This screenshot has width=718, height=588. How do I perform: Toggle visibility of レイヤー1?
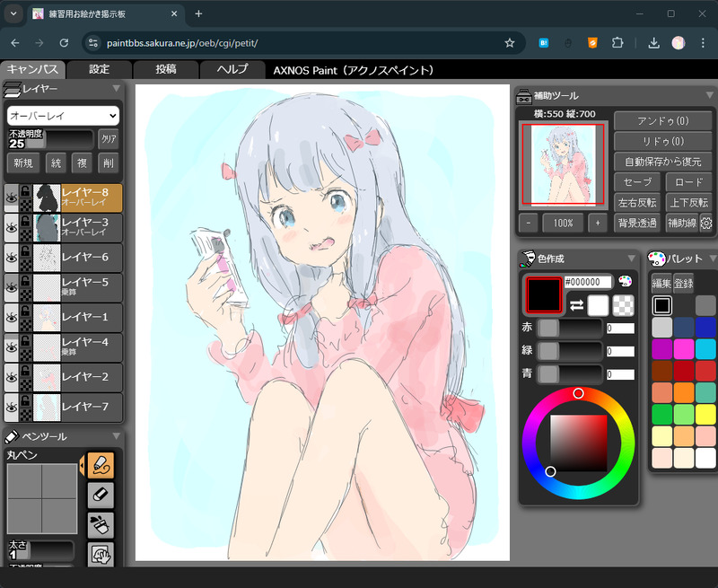pyautogui.click(x=12, y=318)
